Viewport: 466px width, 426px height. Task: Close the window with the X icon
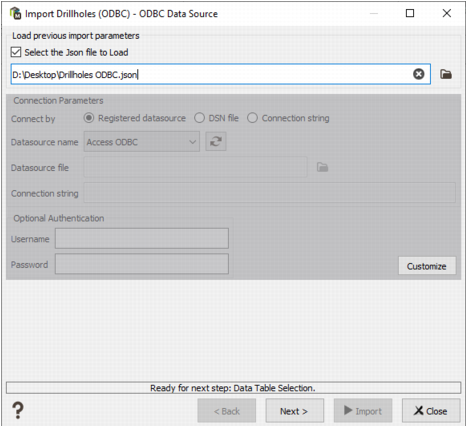(x=447, y=13)
